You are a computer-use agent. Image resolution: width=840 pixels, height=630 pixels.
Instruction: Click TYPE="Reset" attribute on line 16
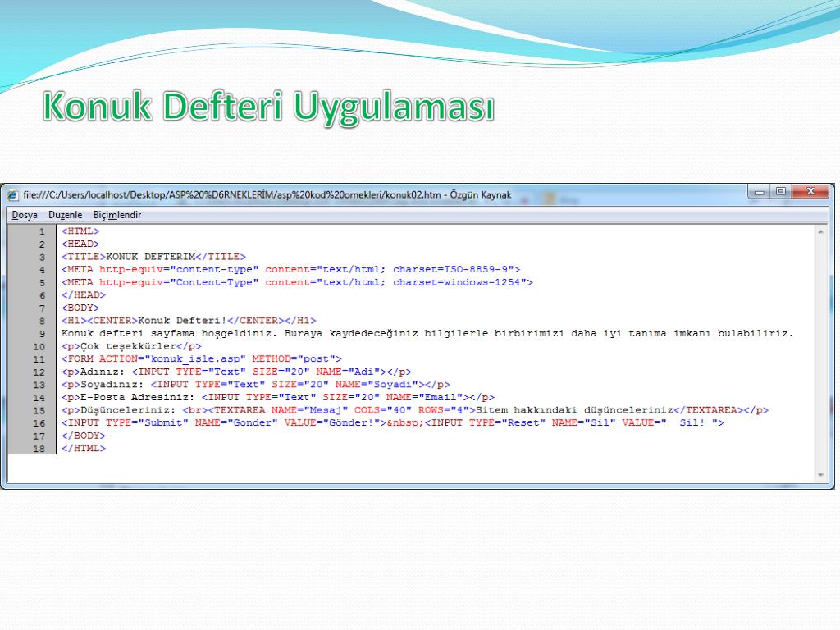click(x=507, y=423)
